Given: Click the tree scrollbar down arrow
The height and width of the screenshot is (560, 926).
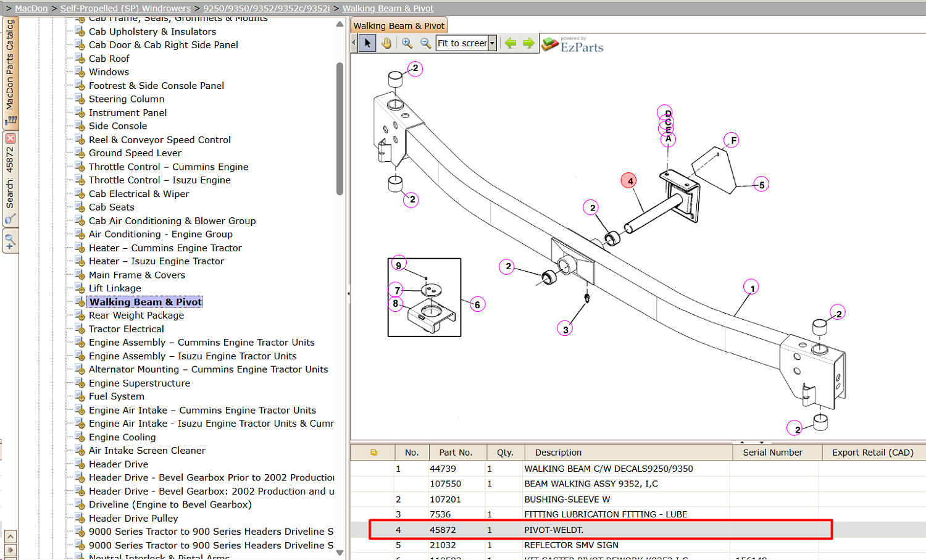Looking at the screenshot, I should (x=340, y=553).
